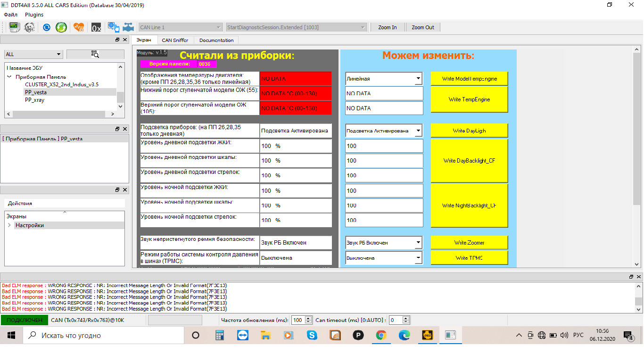644x362 pixels.
Task: Click the Write NightBacklight button
Action: pyautogui.click(x=469, y=206)
